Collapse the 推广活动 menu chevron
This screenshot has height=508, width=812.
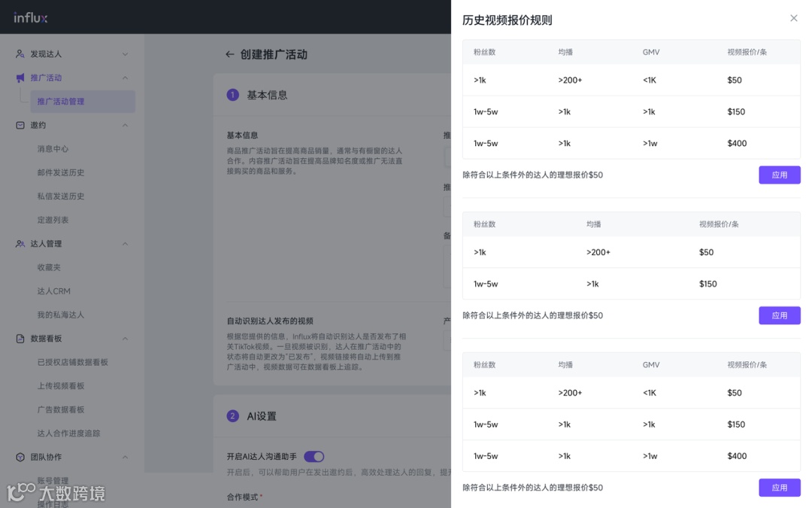click(x=125, y=78)
